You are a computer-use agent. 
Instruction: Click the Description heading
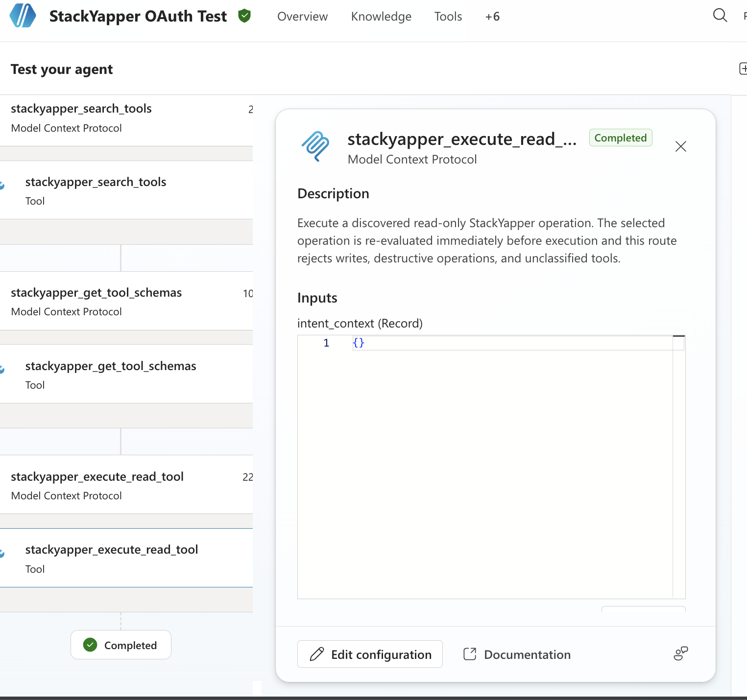[x=333, y=193]
